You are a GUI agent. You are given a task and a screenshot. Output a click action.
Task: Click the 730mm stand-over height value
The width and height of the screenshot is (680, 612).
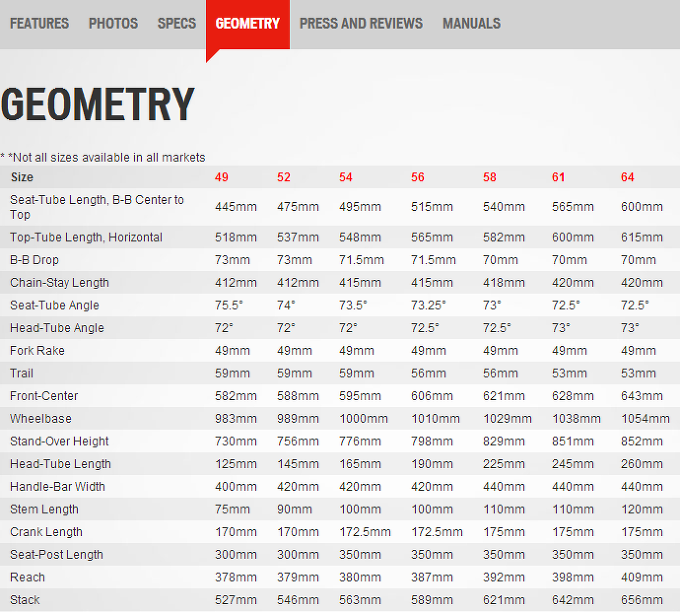(x=235, y=441)
